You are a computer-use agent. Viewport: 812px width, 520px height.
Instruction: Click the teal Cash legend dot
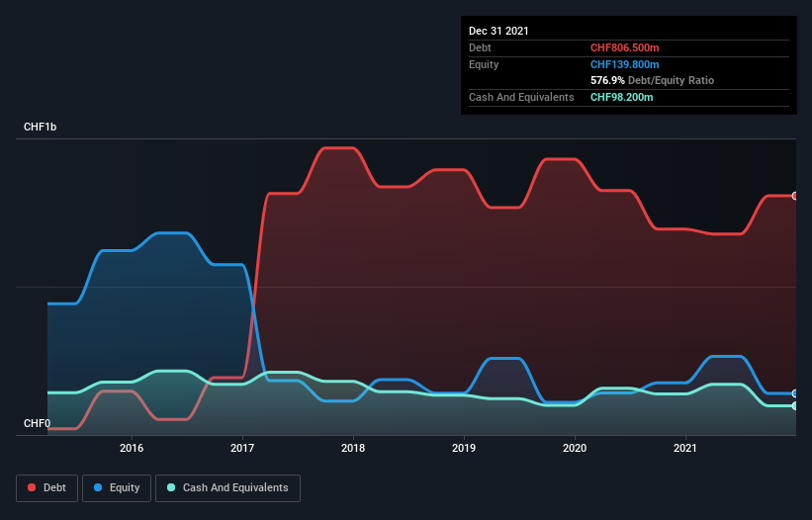click(171, 487)
